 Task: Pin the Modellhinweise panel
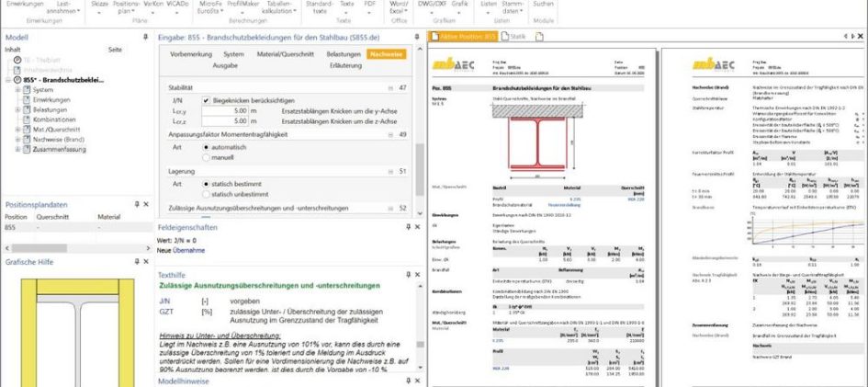pyautogui.click(x=408, y=381)
